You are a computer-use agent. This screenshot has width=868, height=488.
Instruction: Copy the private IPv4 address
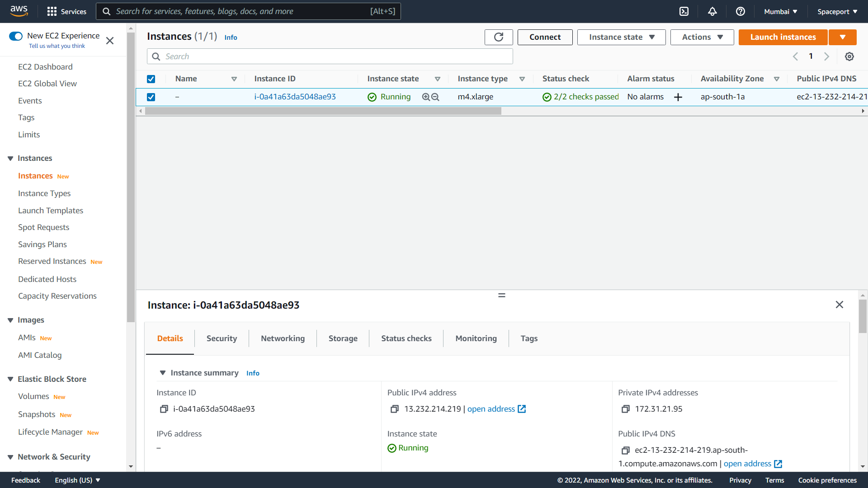tap(626, 409)
